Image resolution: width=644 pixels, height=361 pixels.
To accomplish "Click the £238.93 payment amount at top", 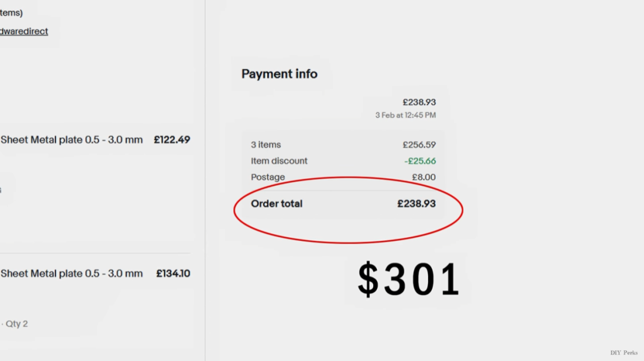I will pyautogui.click(x=419, y=102).
